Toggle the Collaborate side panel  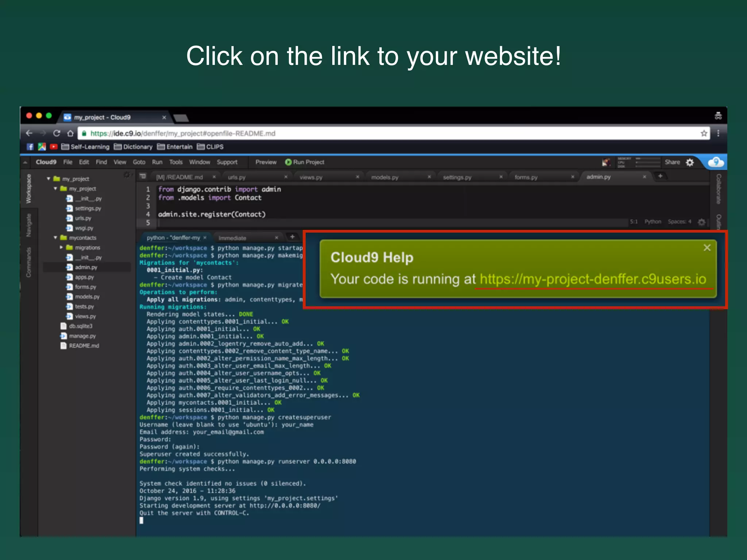click(718, 189)
